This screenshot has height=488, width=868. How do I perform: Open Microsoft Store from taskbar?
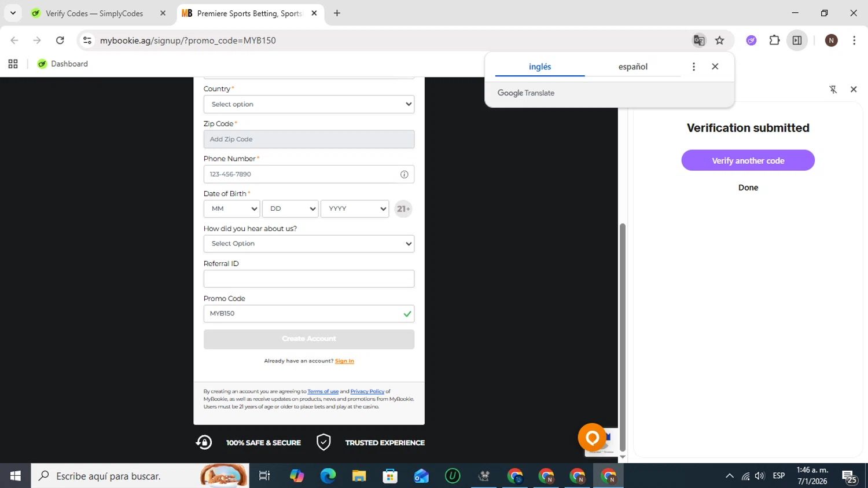click(390, 476)
